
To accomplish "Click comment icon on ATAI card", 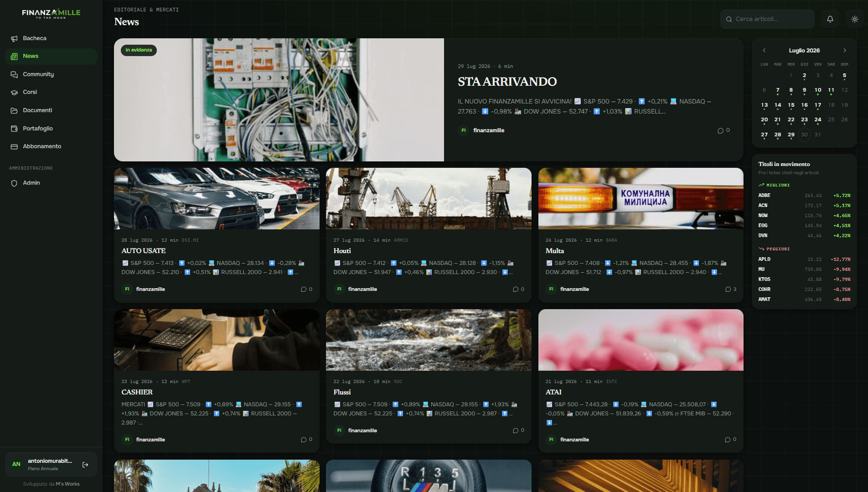I will [x=728, y=440].
